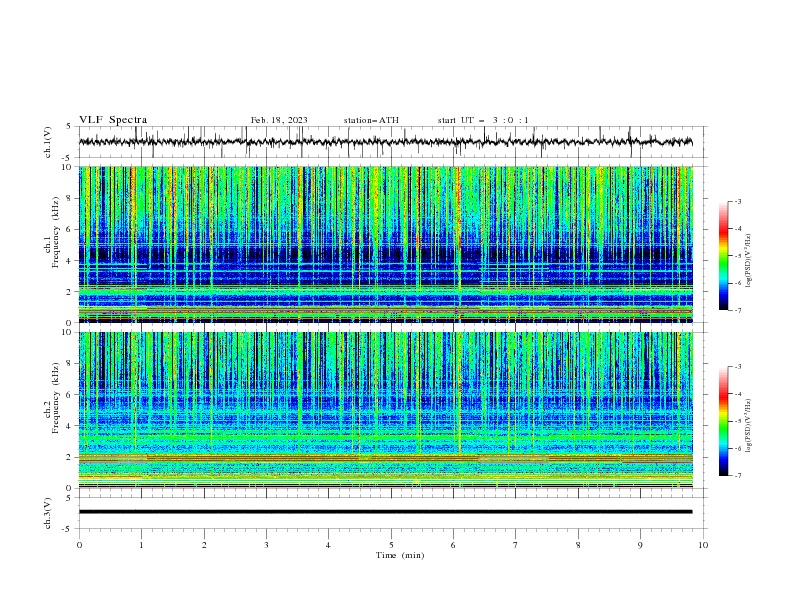The width and height of the screenshot is (792, 612).
Task: Click the "start UT = 3 :0 :1" text
Action: click(x=483, y=120)
